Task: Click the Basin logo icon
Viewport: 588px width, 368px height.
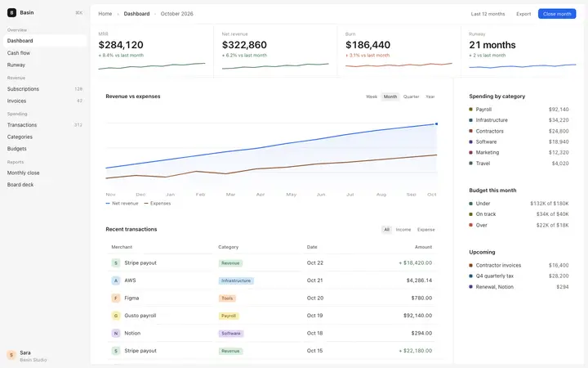Action: point(11,13)
